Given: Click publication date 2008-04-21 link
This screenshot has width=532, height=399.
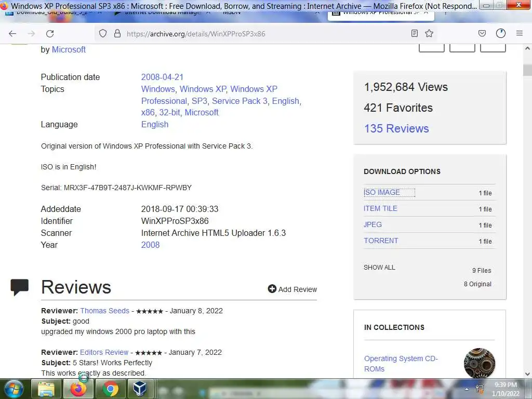Looking at the screenshot, I should click(x=162, y=77).
